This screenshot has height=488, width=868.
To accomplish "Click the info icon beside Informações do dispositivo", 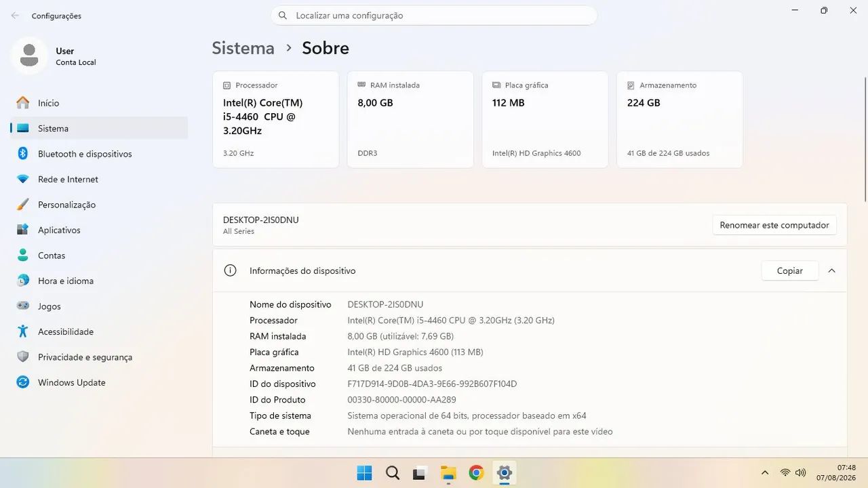I will coord(231,270).
